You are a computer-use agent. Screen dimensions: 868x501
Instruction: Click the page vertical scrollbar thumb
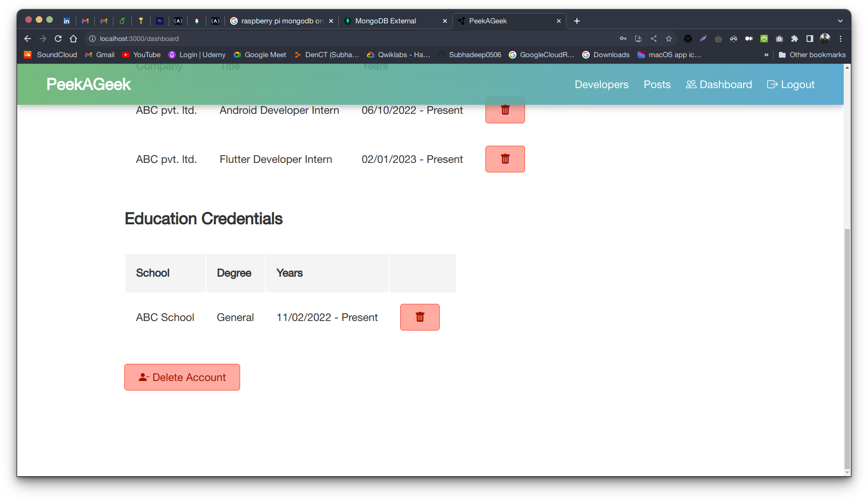click(847, 349)
